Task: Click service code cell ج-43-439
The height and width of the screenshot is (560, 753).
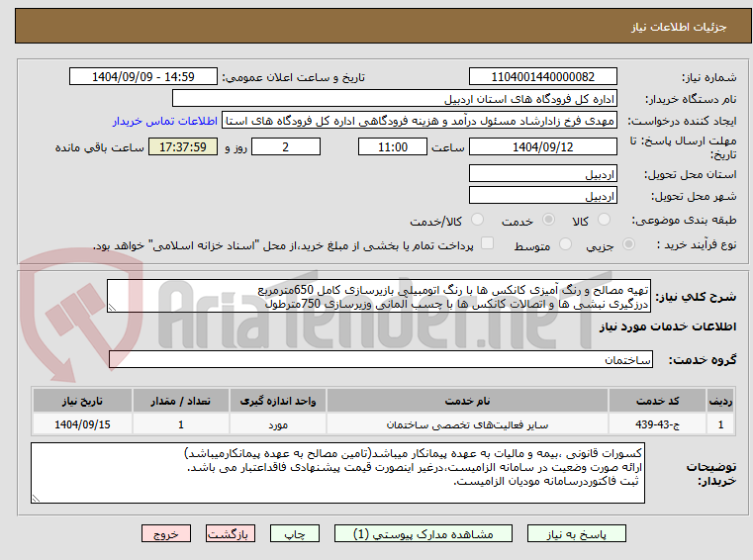Action: tap(657, 424)
